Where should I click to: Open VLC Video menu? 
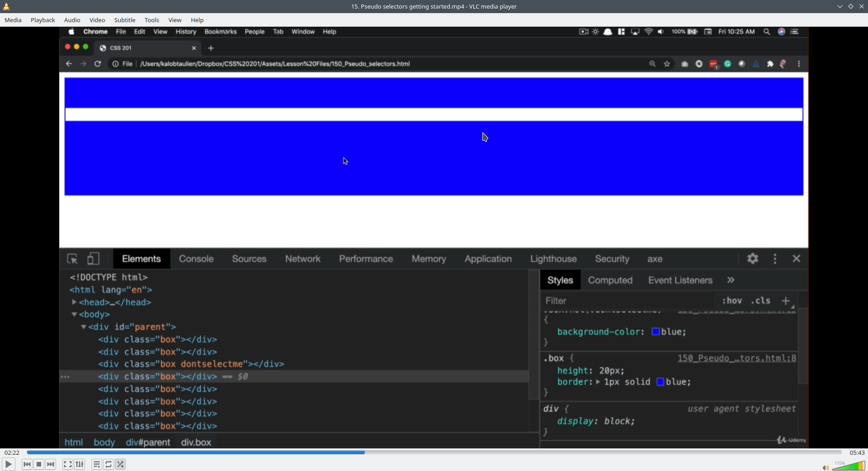pos(97,20)
